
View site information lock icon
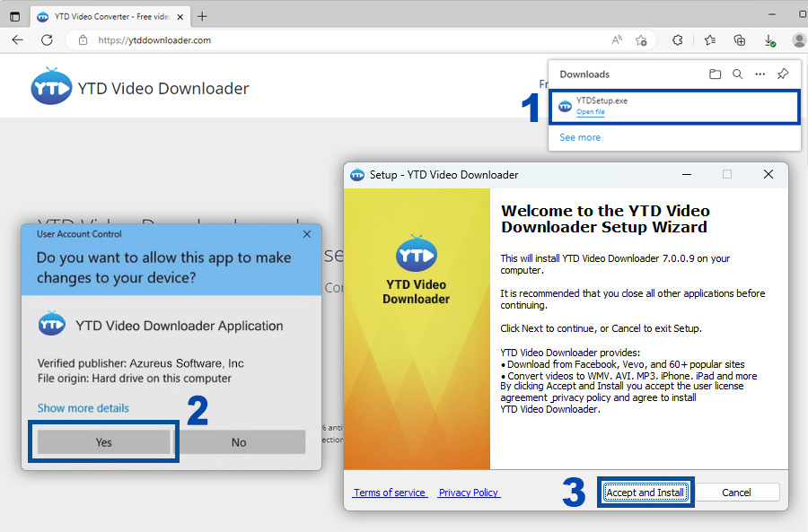tap(83, 40)
